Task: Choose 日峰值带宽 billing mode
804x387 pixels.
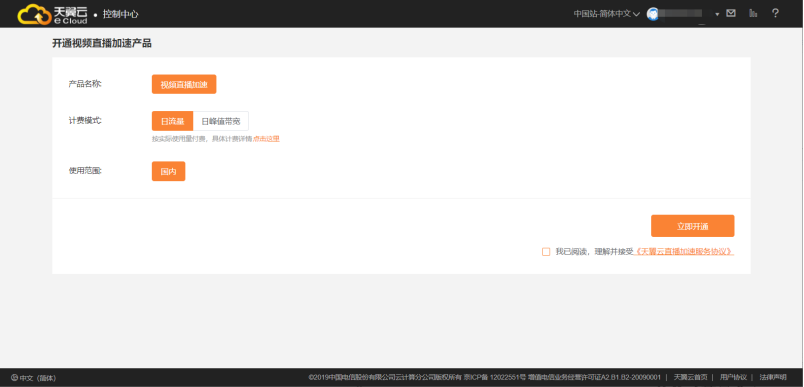Action: click(x=221, y=121)
